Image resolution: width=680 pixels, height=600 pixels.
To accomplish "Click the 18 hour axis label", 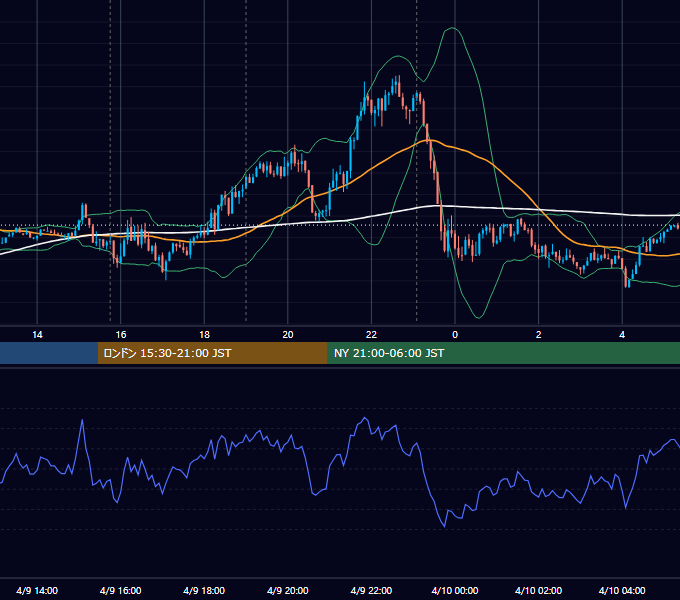I will (x=204, y=335).
